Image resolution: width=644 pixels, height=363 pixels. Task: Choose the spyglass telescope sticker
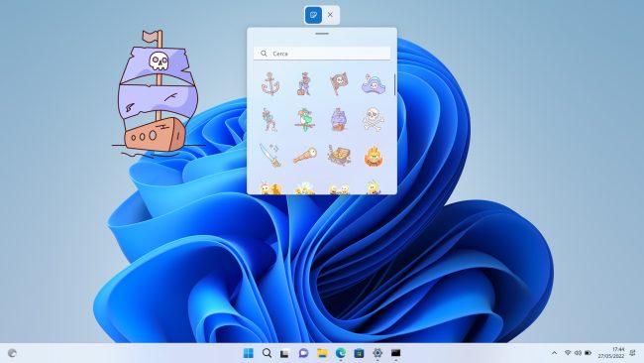[x=305, y=156]
